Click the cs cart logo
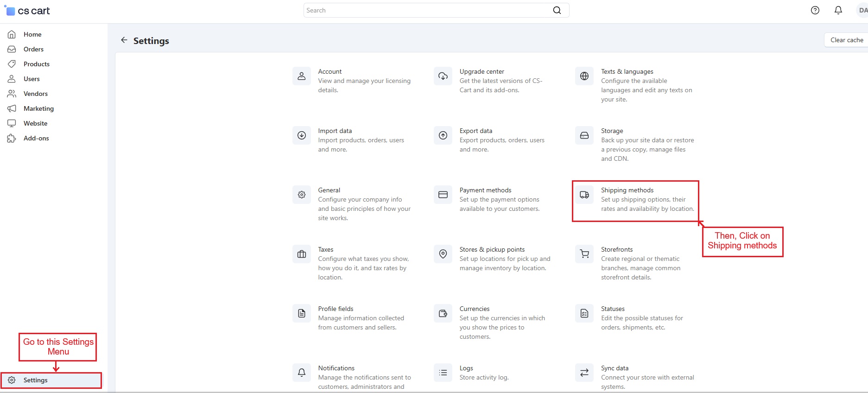The image size is (868, 393). coord(28,11)
